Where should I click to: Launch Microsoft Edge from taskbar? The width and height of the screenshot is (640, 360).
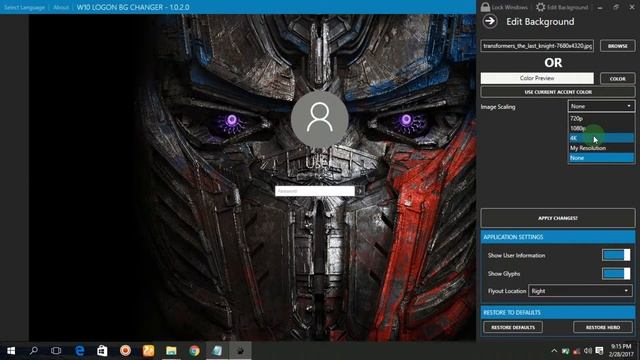(80, 351)
